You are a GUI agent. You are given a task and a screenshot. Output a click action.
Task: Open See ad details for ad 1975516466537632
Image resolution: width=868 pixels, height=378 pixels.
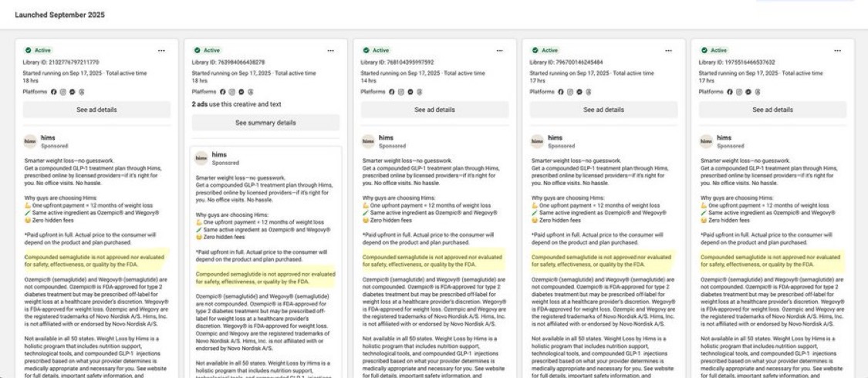pyautogui.click(x=772, y=110)
